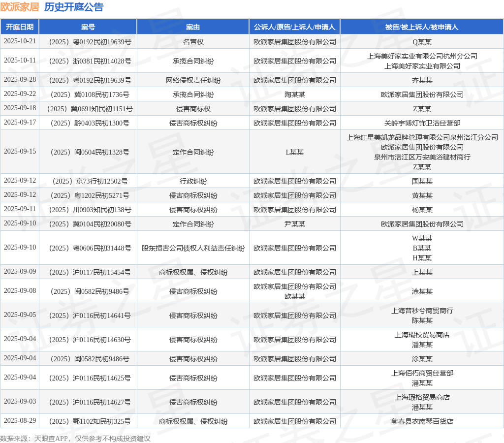The width and height of the screenshot is (504, 443).
Task: Click case number 川0903知民初138号
Action: [x=90, y=210]
